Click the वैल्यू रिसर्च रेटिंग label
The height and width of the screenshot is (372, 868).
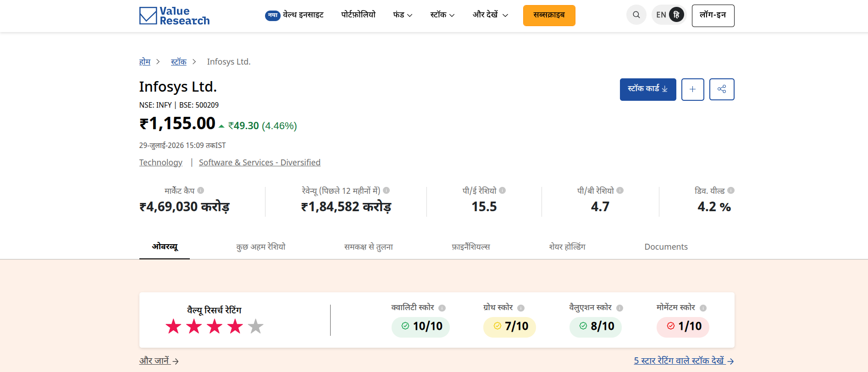coord(214,310)
